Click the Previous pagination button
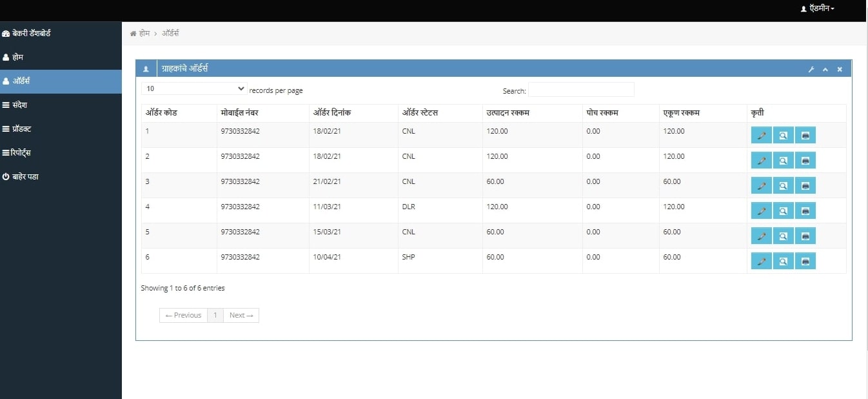This screenshot has height=399, width=868. 183,316
